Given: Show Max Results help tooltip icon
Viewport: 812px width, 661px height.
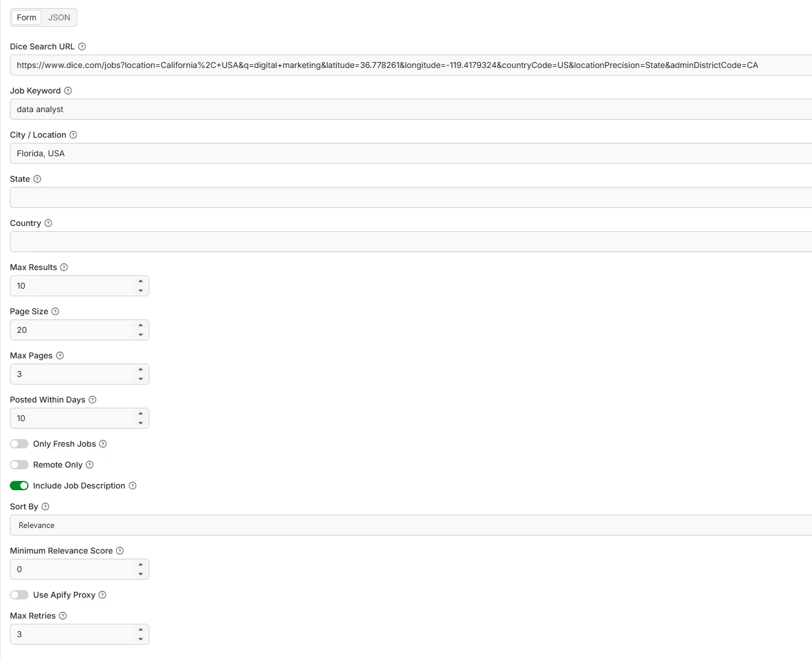Looking at the screenshot, I should coord(64,267).
